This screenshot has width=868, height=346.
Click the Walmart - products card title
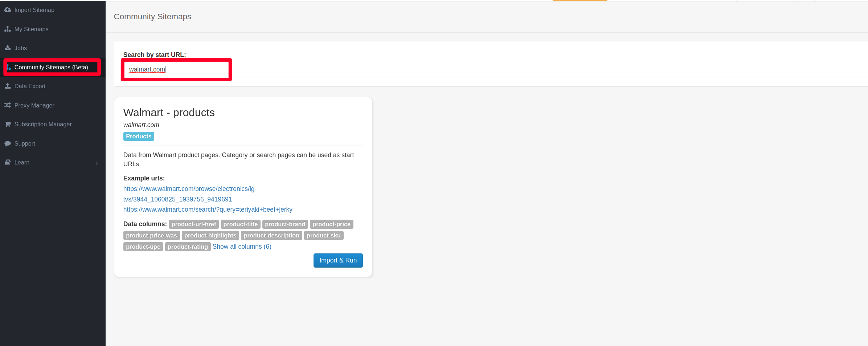pyautogui.click(x=169, y=113)
